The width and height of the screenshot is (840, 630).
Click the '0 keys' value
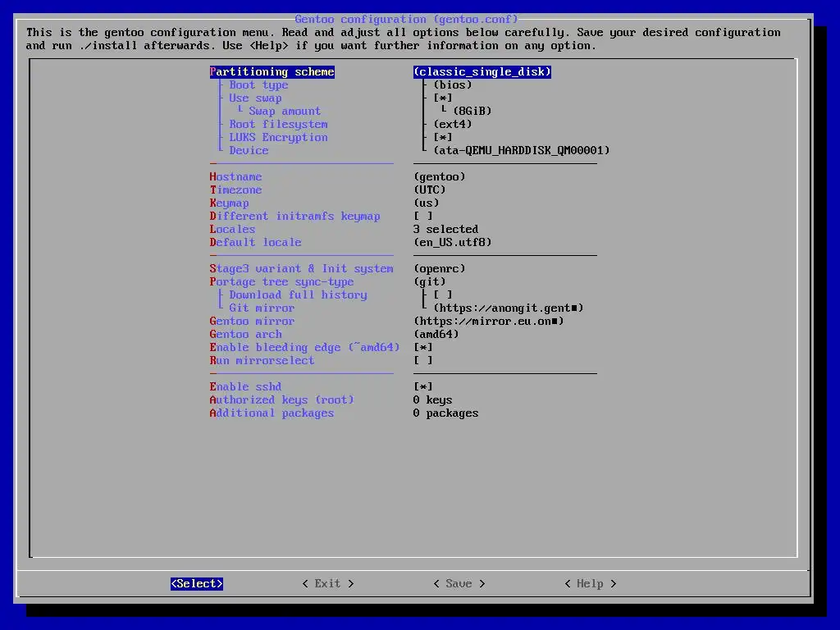tap(433, 399)
